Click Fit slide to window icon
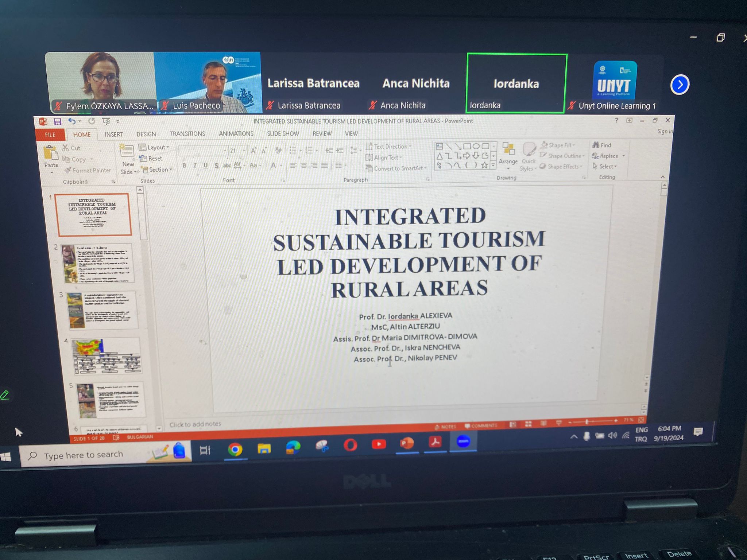Image resolution: width=747 pixels, height=560 pixels. (641, 420)
